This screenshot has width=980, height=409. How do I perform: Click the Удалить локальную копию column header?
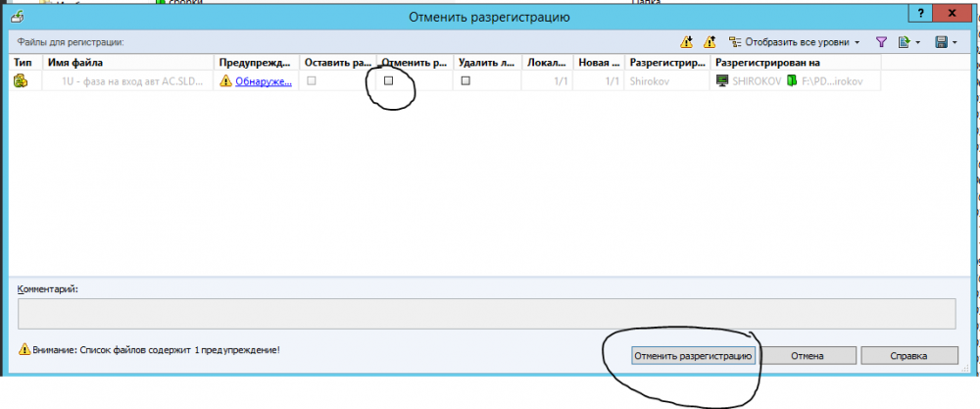pos(487,63)
